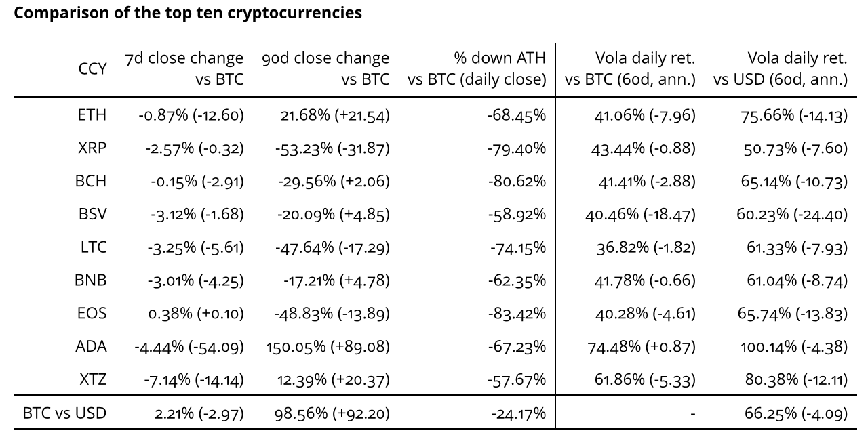Click the 'Vola daily ret. vs BTC' header
Screen dimensions: 868x439
(x=630, y=68)
